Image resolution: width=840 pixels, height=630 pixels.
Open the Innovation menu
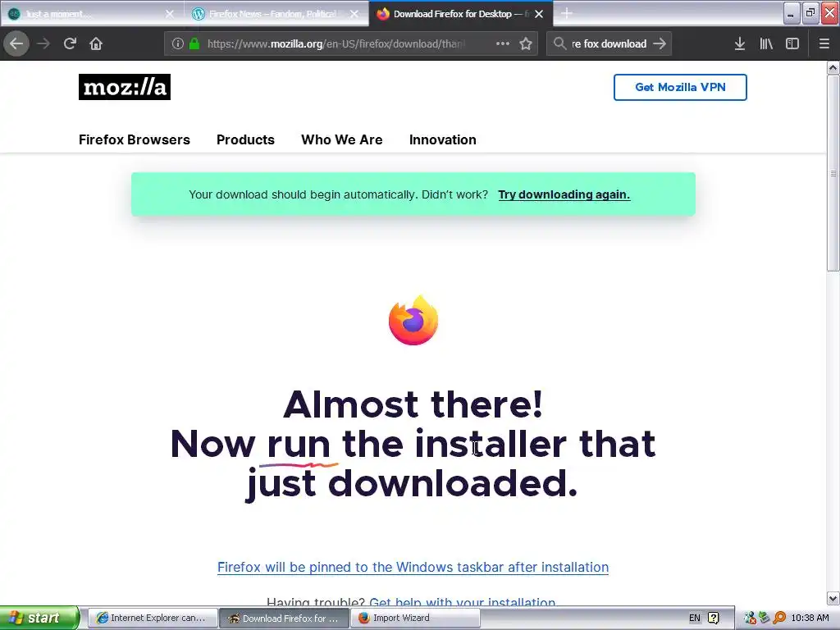pyautogui.click(x=442, y=139)
